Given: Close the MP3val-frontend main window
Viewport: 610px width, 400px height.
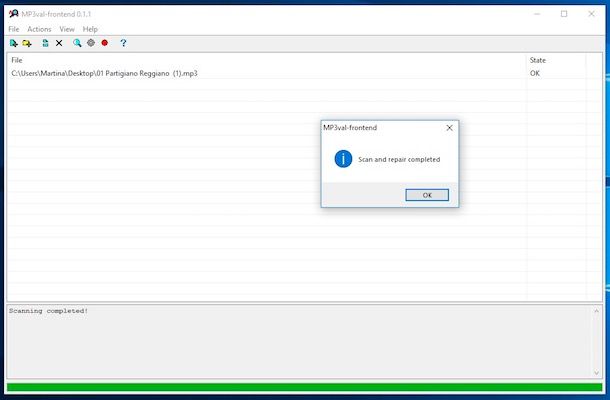Looking at the screenshot, I should (591, 14).
